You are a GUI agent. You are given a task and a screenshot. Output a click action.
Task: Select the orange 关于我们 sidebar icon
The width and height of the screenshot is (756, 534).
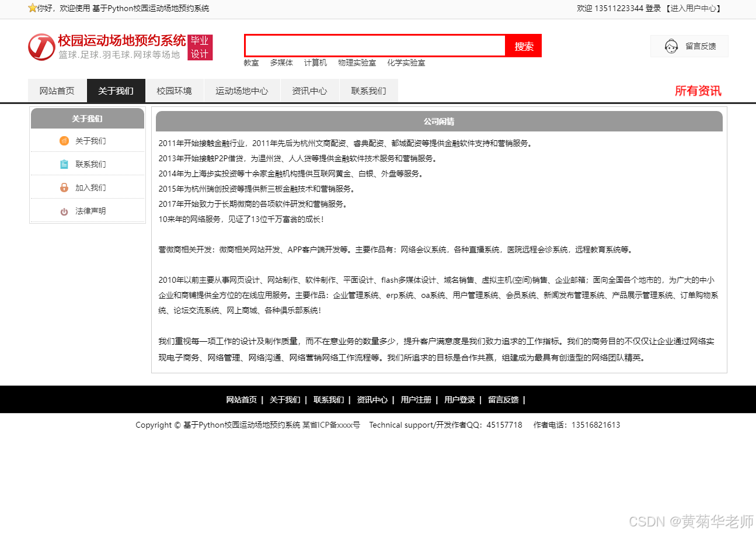point(64,141)
